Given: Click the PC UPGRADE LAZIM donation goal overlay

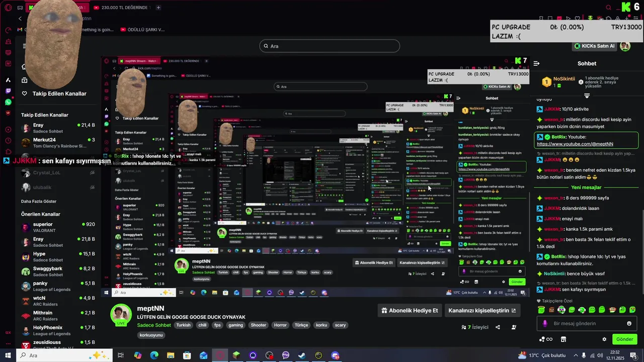Looking at the screenshot, I should tap(567, 31).
